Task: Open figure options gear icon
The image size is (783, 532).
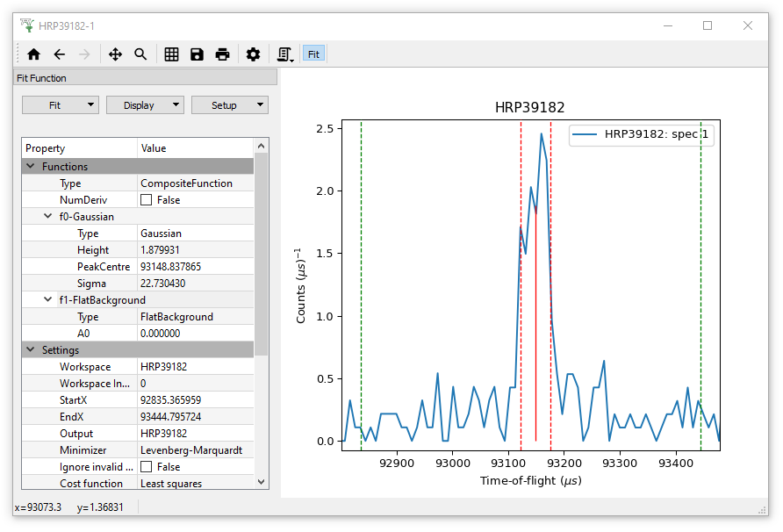Action: pos(253,54)
